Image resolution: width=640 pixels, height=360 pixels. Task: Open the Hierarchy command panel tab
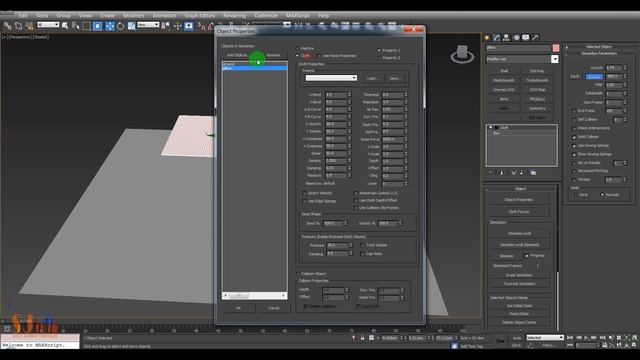[x=507, y=38]
